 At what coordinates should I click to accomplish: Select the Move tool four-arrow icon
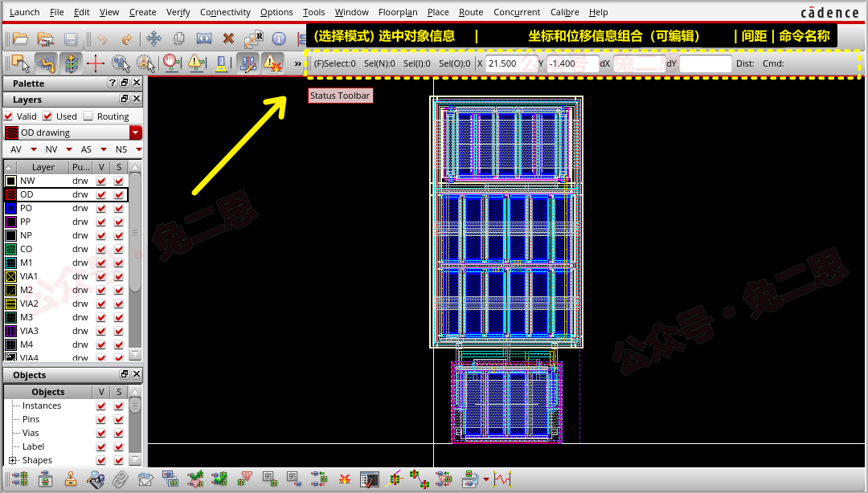tap(154, 39)
